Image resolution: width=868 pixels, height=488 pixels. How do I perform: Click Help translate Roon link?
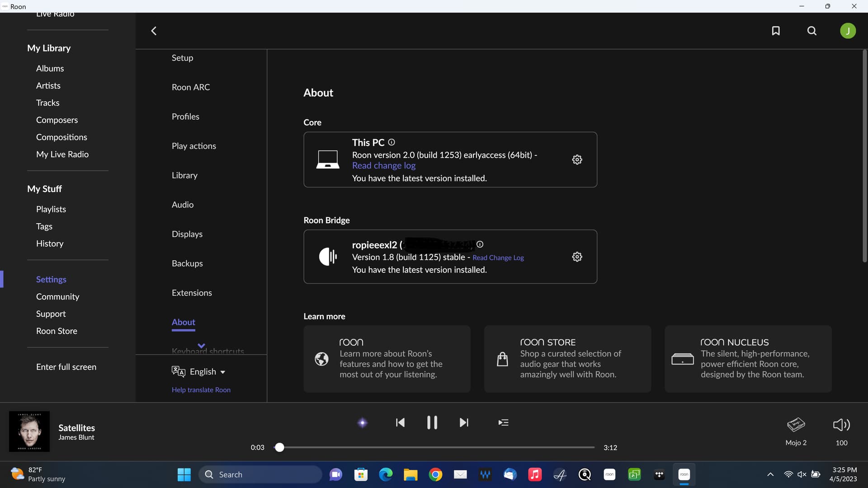(201, 390)
